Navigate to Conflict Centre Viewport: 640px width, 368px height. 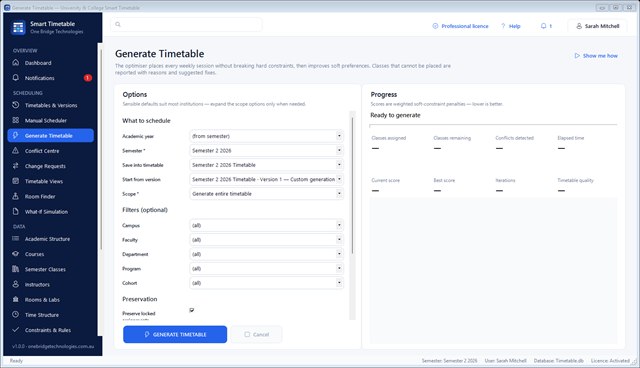click(x=51, y=151)
